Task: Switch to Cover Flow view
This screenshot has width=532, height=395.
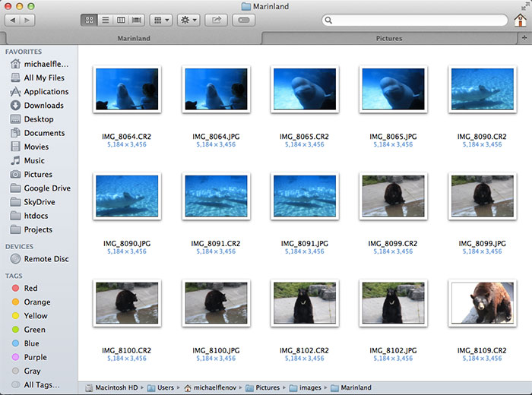Action: (x=137, y=21)
